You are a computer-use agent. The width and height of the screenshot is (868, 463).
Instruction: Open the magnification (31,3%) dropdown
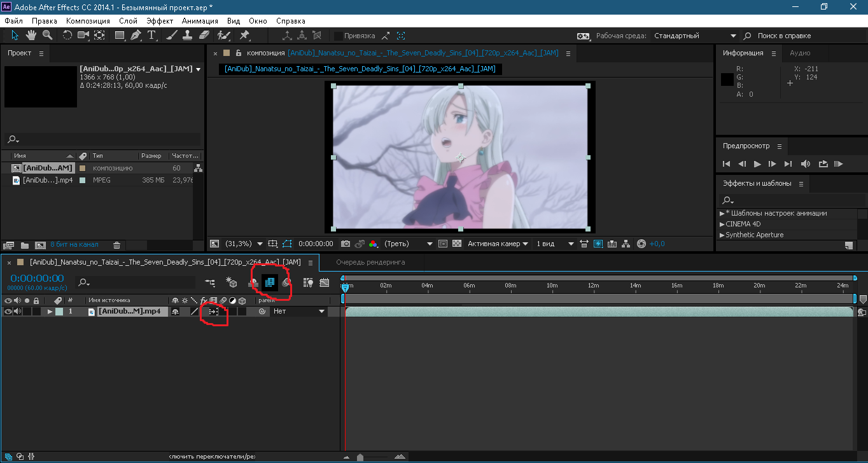point(243,244)
